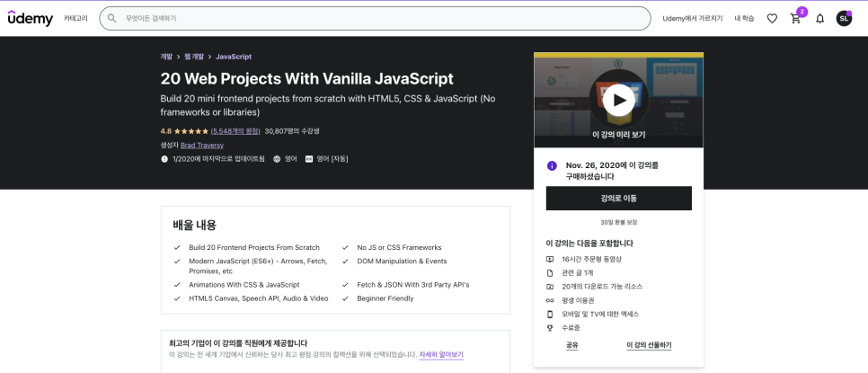The height and width of the screenshot is (373, 868).
Task: Click the course preview thumbnail image
Action: pyautogui.click(x=619, y=100)
